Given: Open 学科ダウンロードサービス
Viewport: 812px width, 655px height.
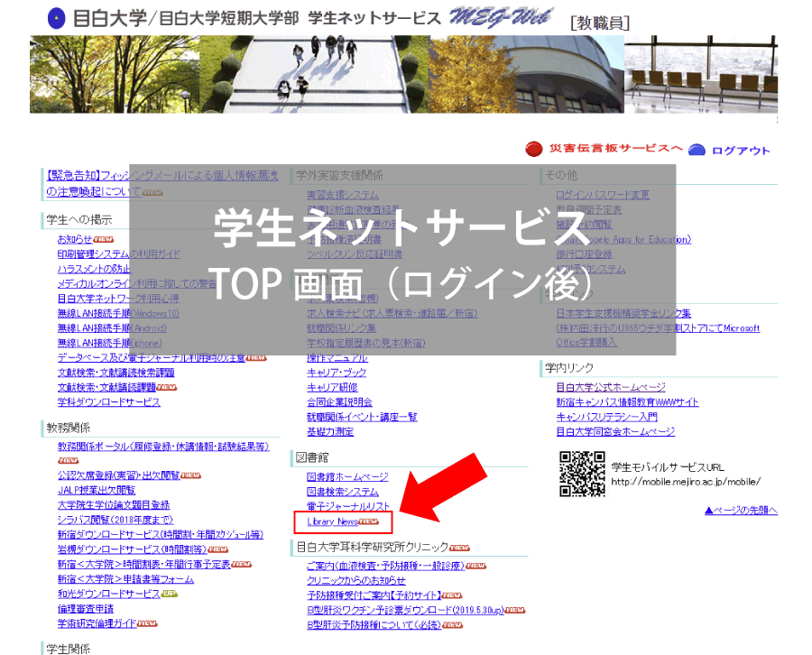Looking at the screenshot, I should [109, 401].
